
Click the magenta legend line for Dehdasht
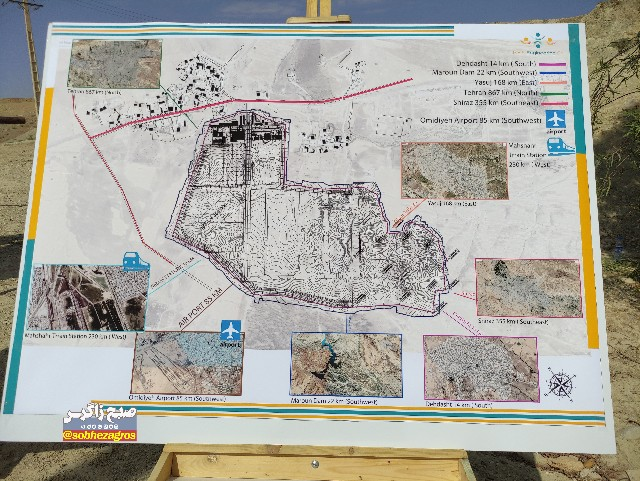[x=553, y=64]
